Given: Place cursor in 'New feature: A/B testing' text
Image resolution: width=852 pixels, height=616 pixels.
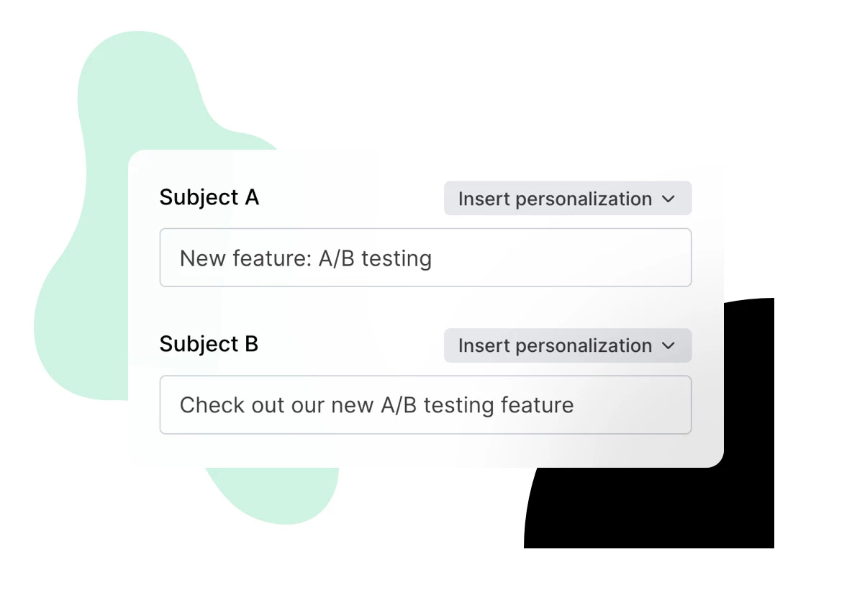Looking at the screenshot, I should (x=305, y=258).
